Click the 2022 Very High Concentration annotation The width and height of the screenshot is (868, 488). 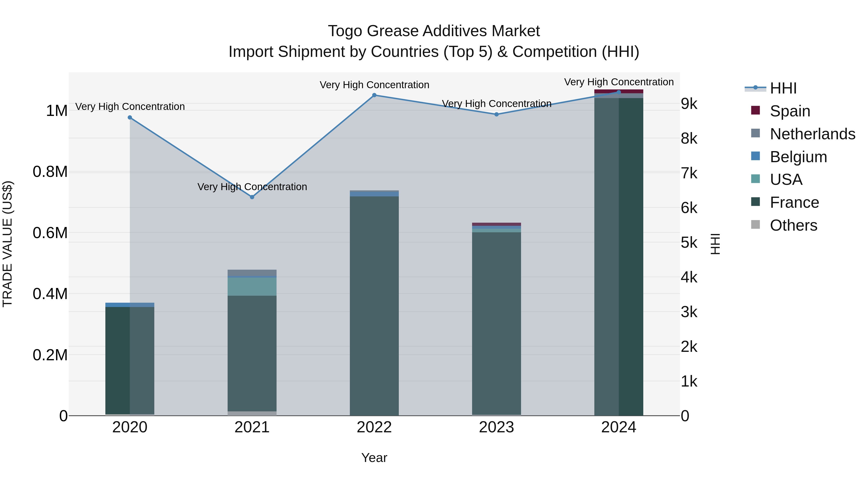point(374,85)
